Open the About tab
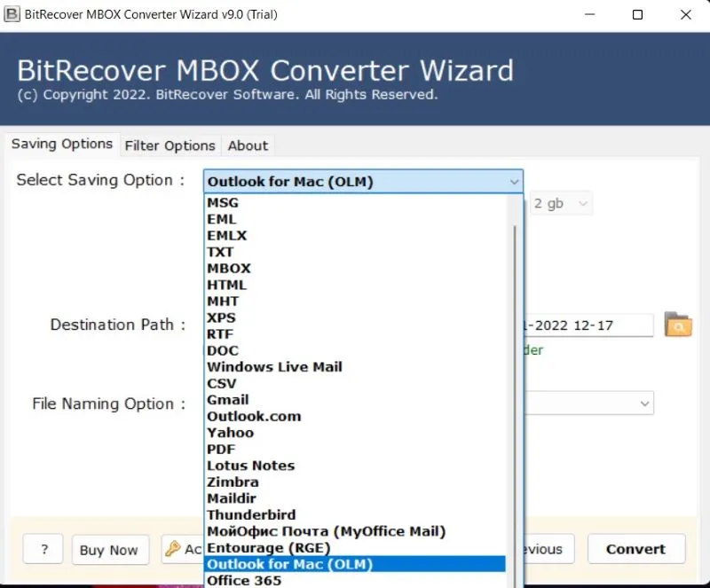The image size is (710, 588). 248,145
